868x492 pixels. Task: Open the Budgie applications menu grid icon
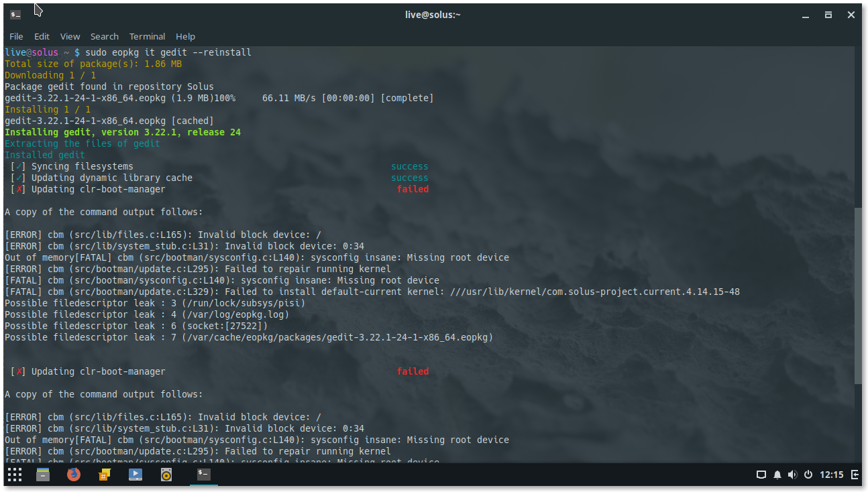pyautogui.click(x=15, y=475)
